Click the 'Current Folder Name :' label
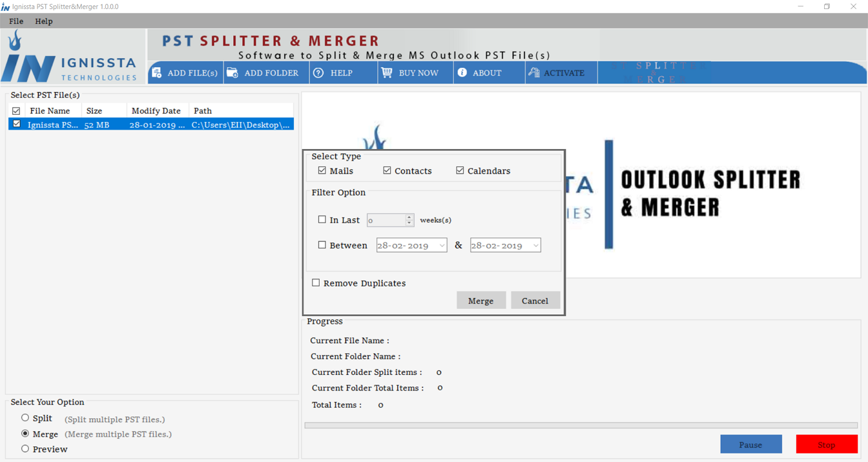 355,356
